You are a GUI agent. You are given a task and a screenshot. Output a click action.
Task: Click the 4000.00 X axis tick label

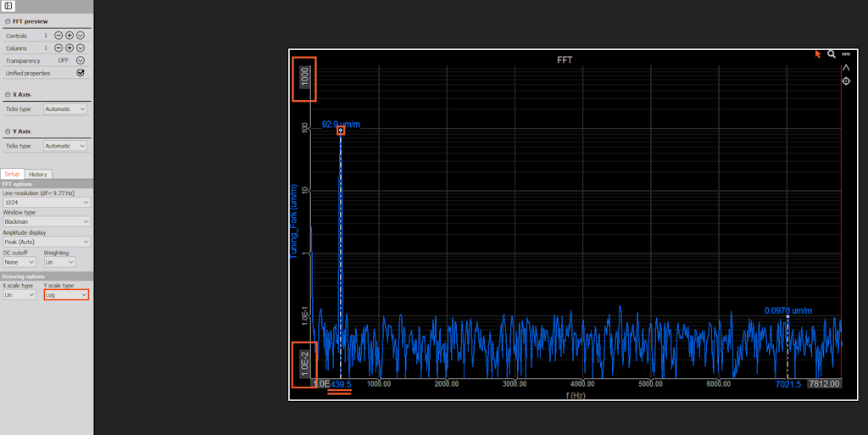click(x=582, y=383)
